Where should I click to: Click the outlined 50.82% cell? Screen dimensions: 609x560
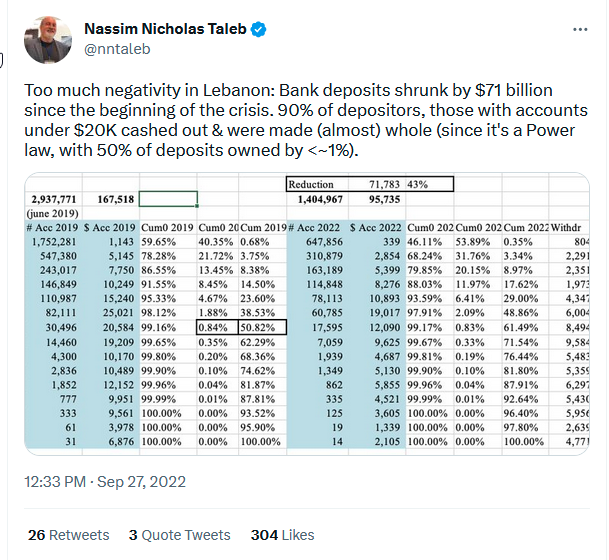pyautogui.click(x=263, y=326)
